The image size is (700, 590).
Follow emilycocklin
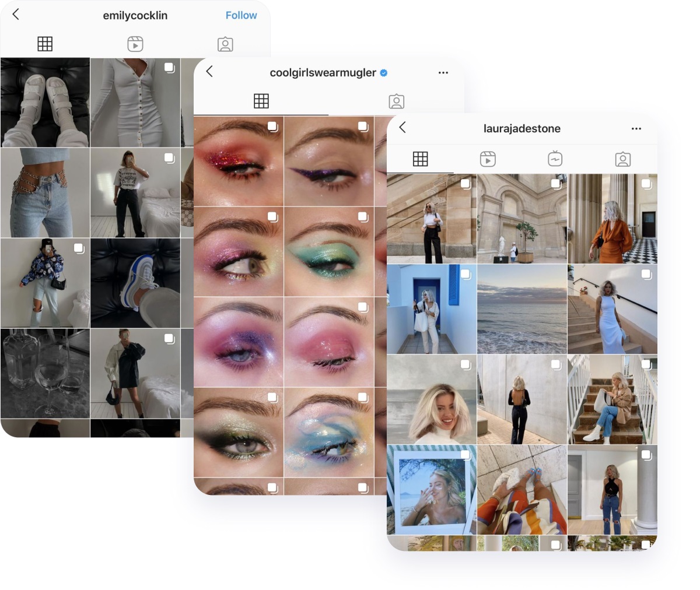[241, 15]
